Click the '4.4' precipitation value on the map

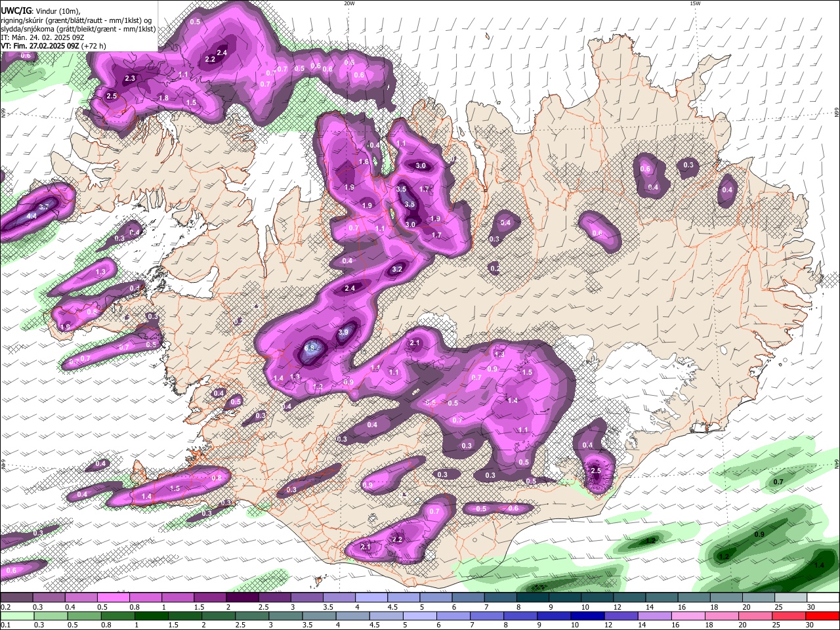coord(31,216)
